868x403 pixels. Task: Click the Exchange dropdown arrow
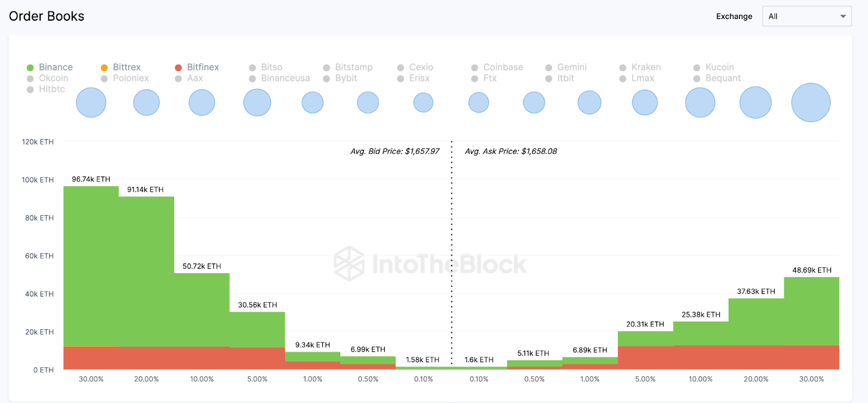tap(843, 16)
